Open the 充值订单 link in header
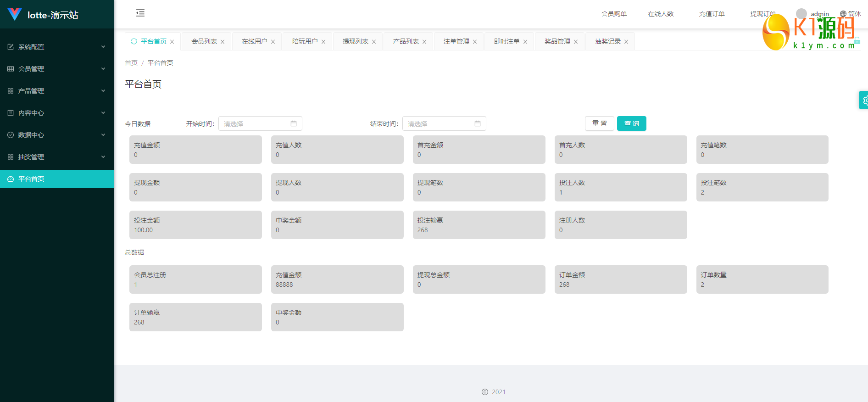 pos(712,14)
